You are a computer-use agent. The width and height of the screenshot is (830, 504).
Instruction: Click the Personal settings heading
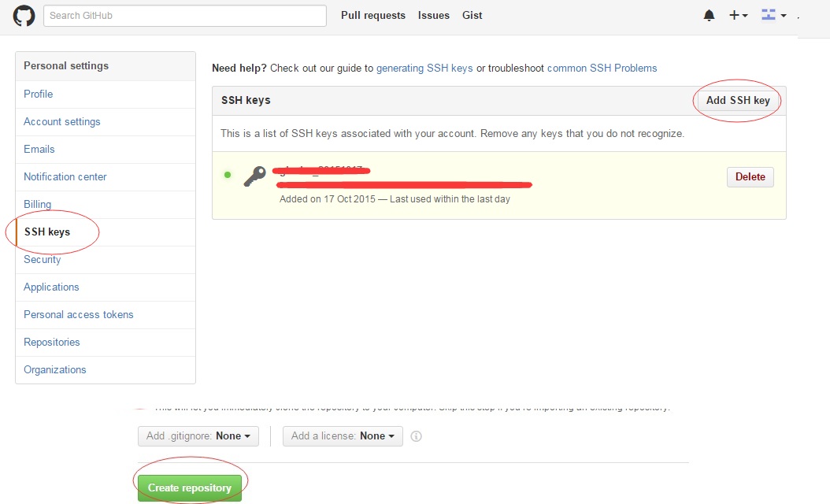tap(66, 65)
